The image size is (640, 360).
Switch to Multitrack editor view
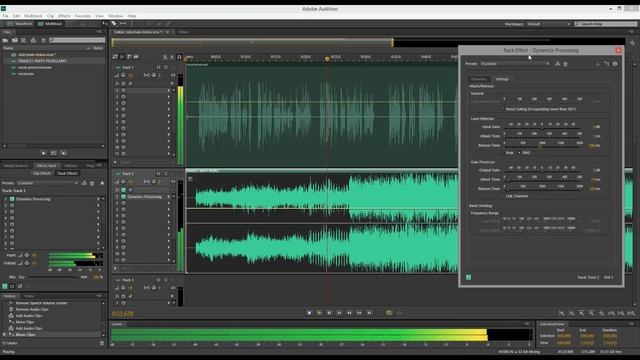[x=50, y=24]
